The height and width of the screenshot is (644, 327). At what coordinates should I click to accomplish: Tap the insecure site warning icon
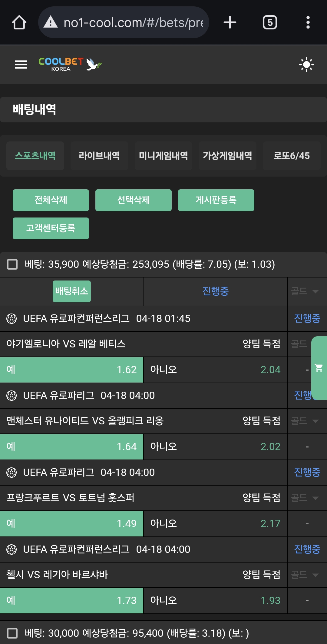51,22
